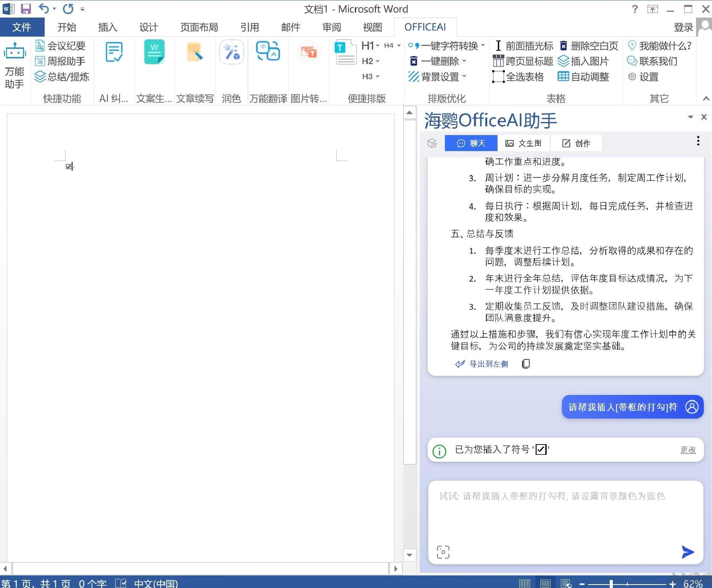Switch to print layout view
This screenshot has width=712, height=588.
pos(545,583)
